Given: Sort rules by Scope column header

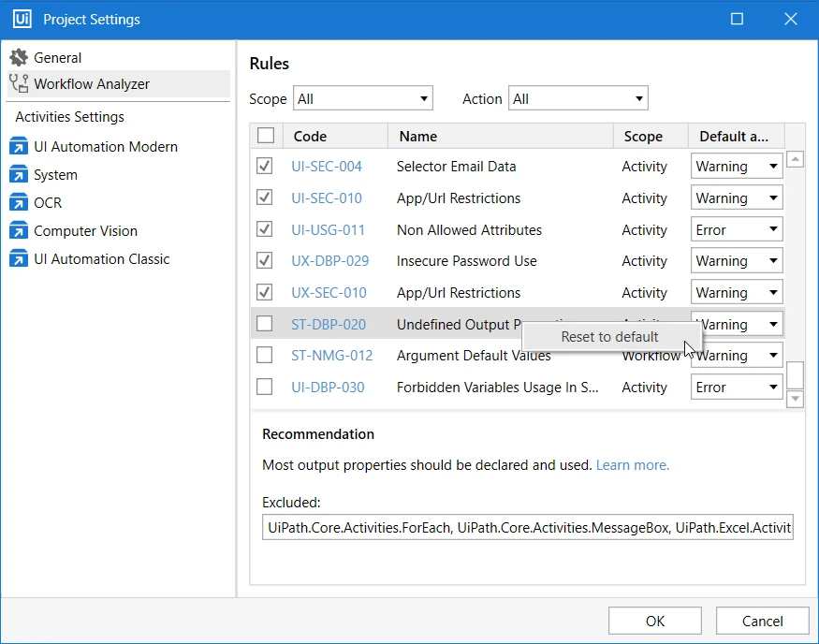Looking at the screenshot, I should pos(651,137).
